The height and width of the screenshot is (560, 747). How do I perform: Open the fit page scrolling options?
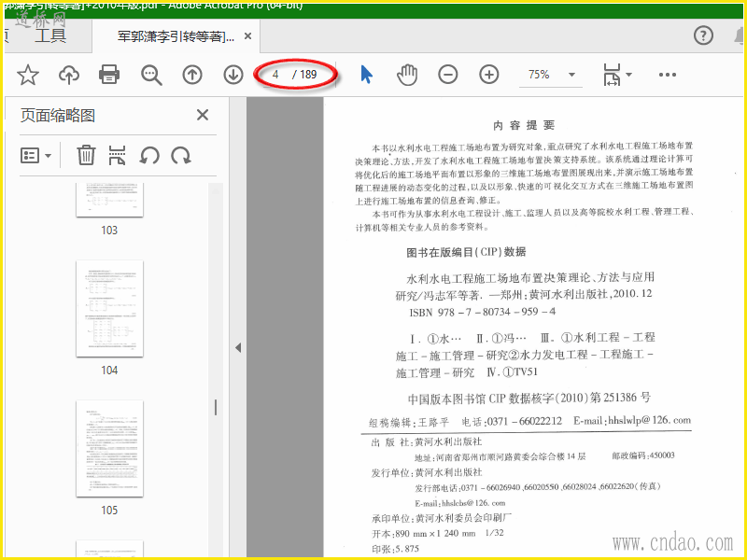[x=612, y=75]
